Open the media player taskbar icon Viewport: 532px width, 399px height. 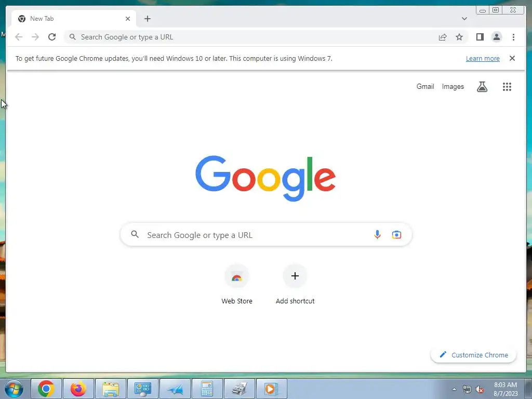coord(271,389)
